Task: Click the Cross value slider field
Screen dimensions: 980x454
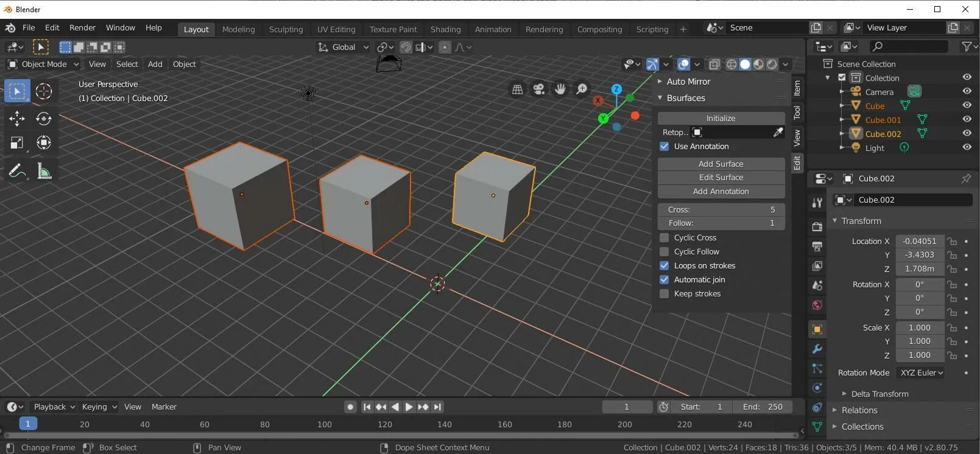Action: click(721, 209)
